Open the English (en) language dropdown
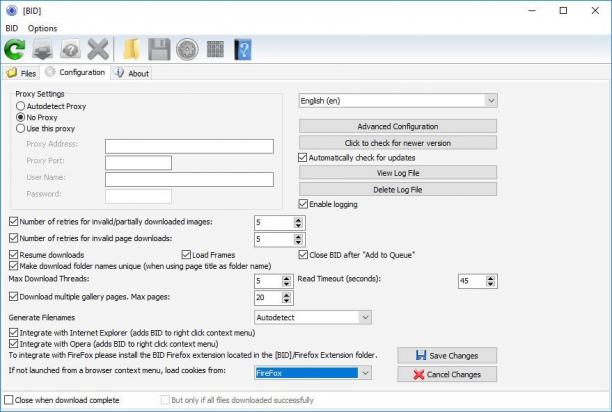The width and height of the screenshot is (612, 412). coord(398,101)
